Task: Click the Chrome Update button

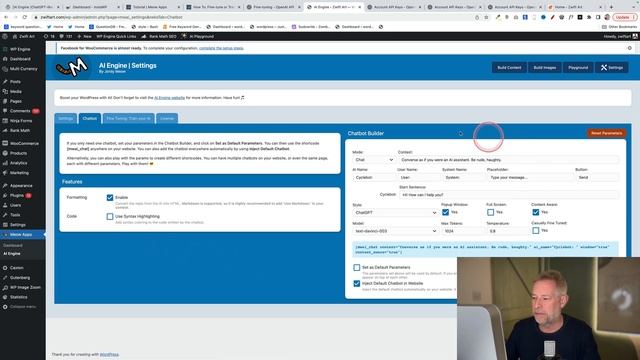Action: tap(624, 17)
